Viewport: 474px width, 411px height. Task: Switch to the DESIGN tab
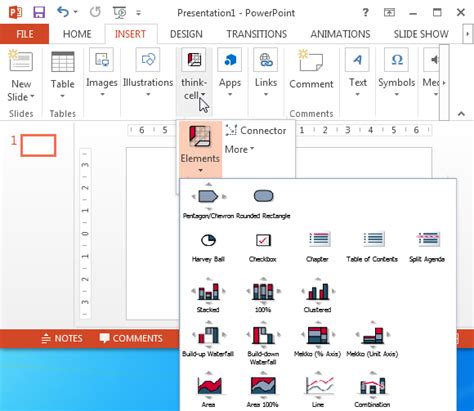click(186, 34)
